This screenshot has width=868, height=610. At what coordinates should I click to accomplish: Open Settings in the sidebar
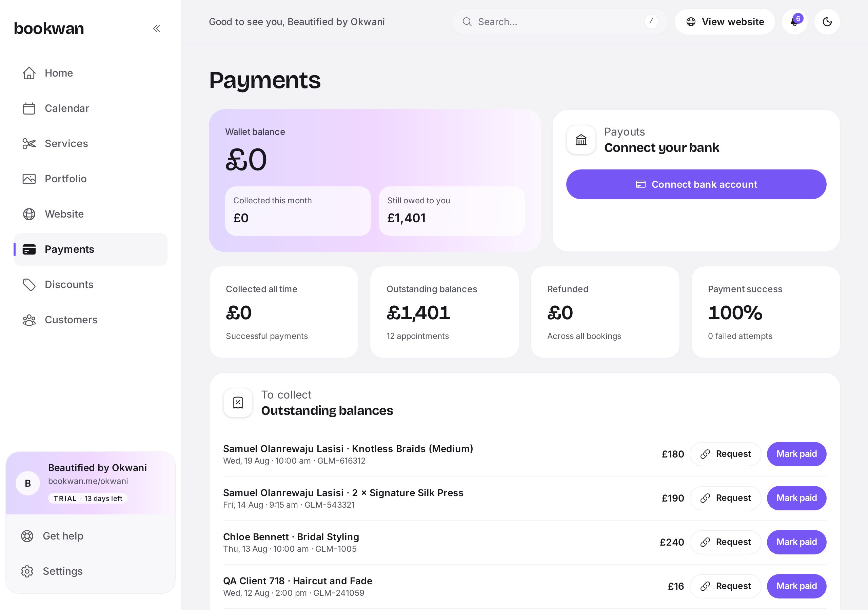pyautogui.click(x=90, y=571)
